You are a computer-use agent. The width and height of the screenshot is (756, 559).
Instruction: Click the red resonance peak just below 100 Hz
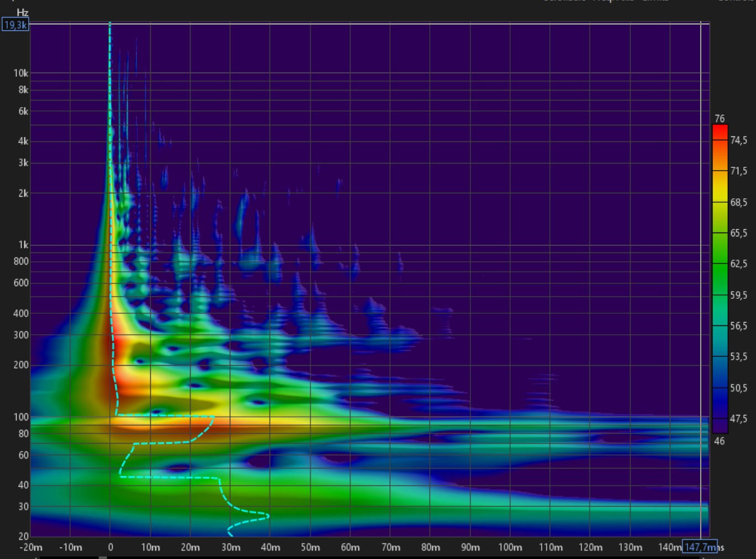[144, 426]
